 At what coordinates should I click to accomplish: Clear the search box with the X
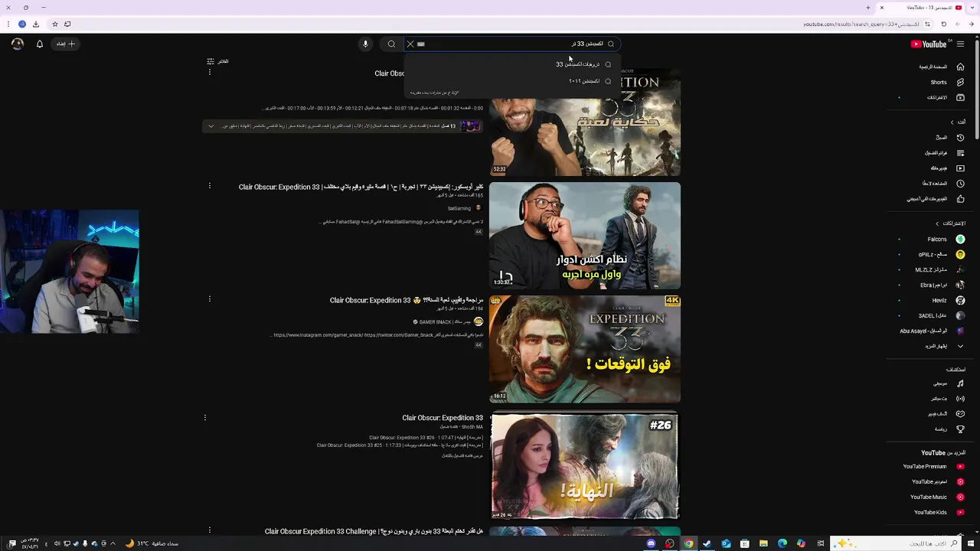click(410, 44)
